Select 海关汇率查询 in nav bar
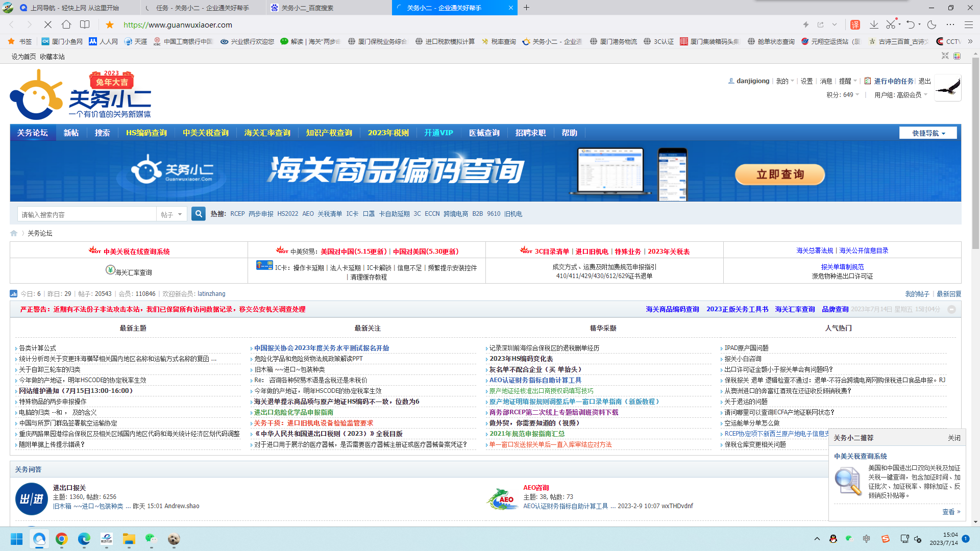Image resolution: width=980 pixels, height=551 pixels. (x=267, y=133)
